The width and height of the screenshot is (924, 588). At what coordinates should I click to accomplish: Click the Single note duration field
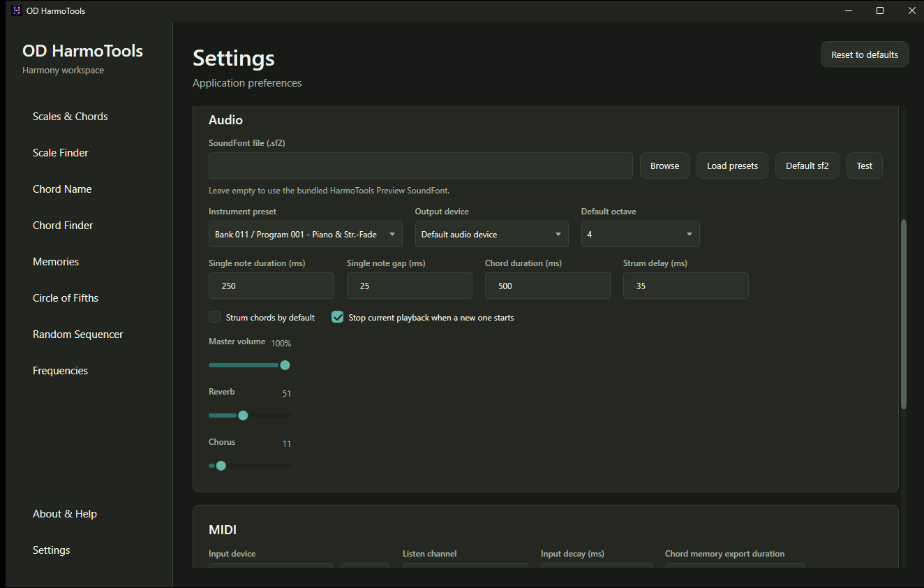pyautogui.click(x=271, y=286)
